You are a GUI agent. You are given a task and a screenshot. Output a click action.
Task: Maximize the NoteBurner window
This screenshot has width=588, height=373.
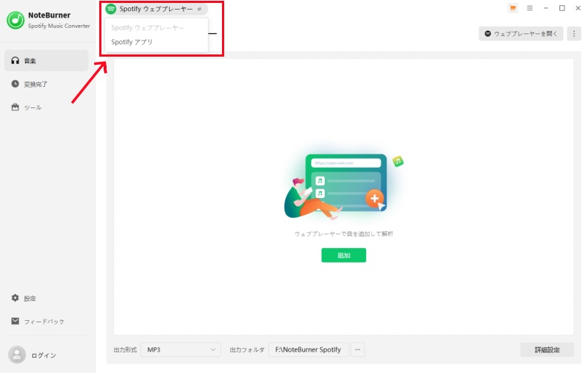[562, 8]
